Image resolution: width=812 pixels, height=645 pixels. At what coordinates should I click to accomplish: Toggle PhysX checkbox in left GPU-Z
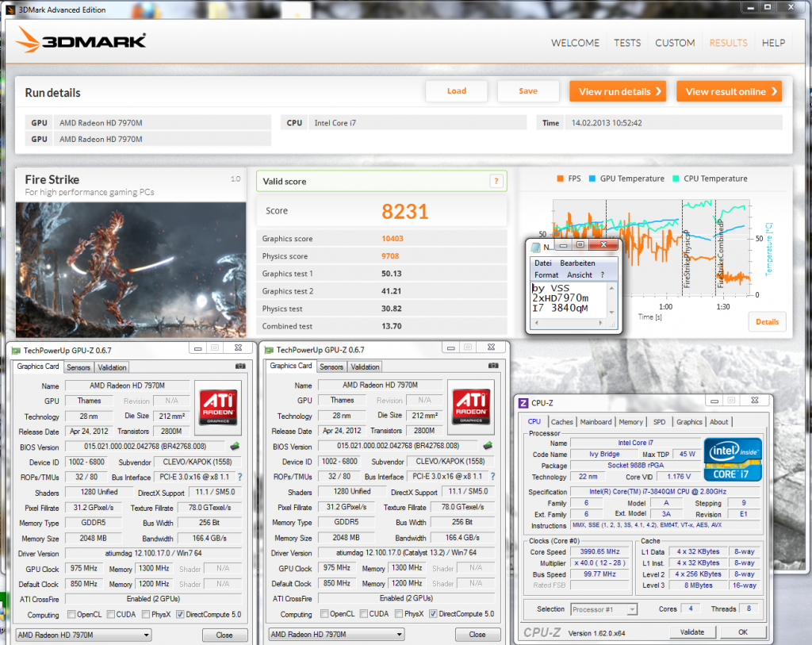(146, 614)
